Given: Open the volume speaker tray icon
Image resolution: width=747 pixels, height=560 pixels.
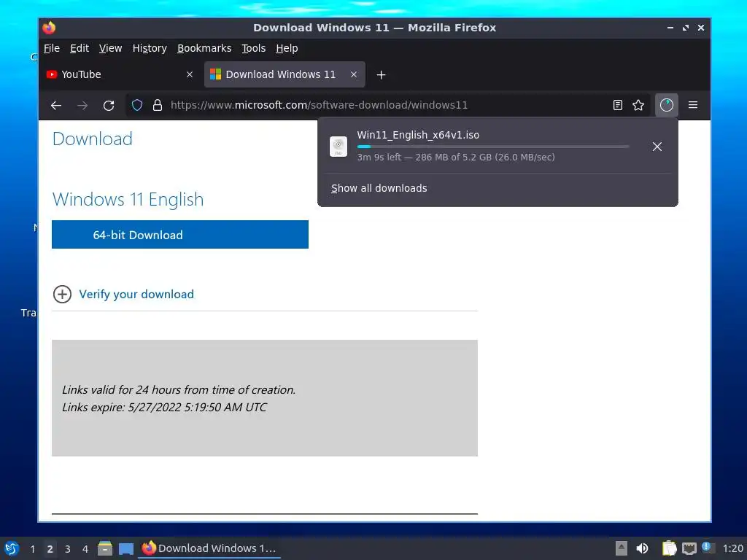Looking at the screenshot, I should pos(642,548).
